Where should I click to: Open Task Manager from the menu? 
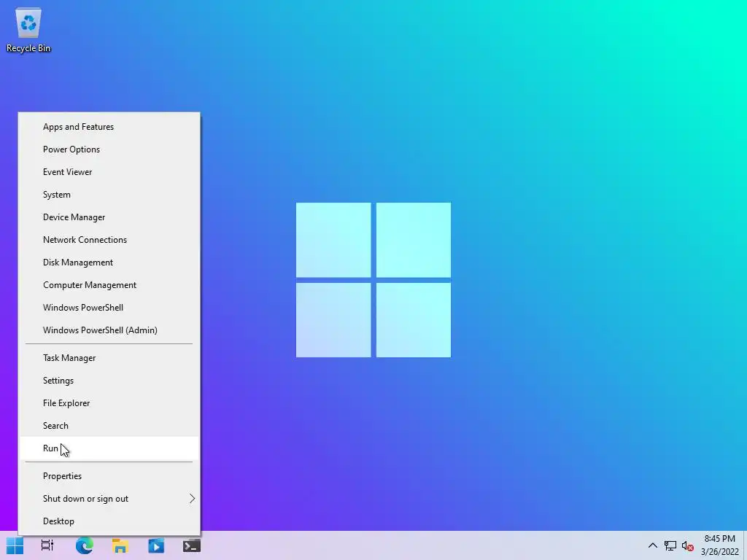pos(109,357)
